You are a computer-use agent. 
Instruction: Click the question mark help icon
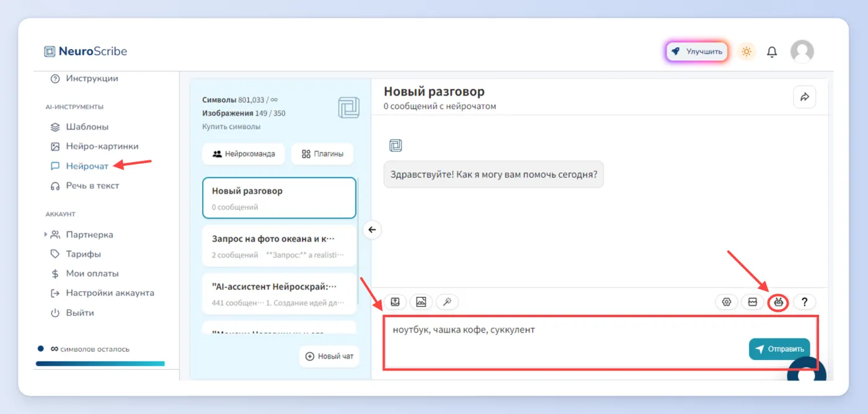point(805,302)
